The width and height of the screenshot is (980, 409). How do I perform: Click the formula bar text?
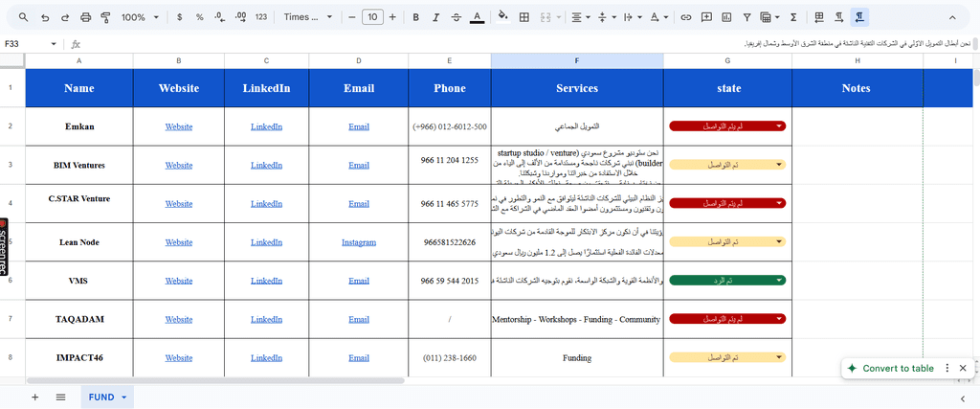[857, 44]
